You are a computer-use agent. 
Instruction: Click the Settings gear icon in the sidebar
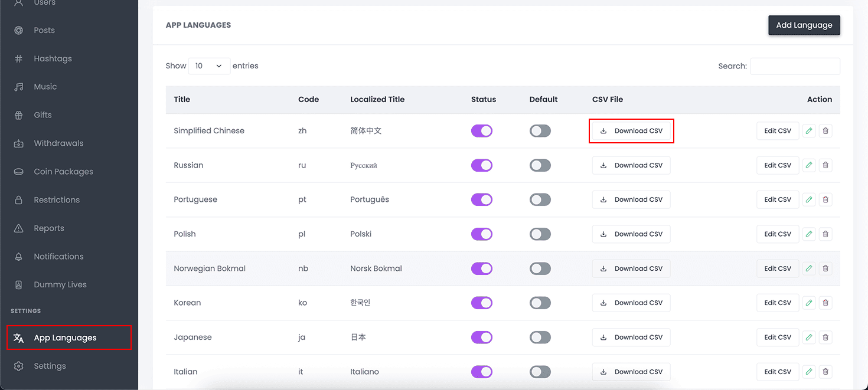(19, 366)
